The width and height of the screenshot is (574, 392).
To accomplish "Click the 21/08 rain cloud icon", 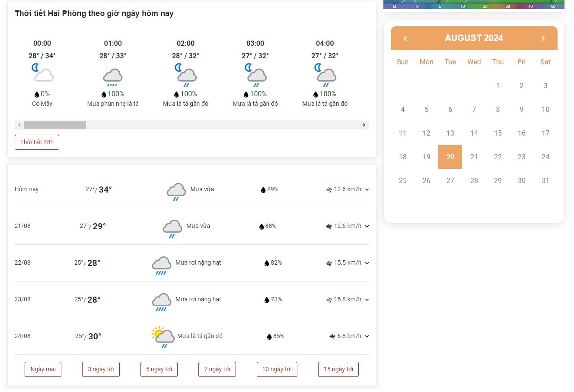I will coord(172,228).
